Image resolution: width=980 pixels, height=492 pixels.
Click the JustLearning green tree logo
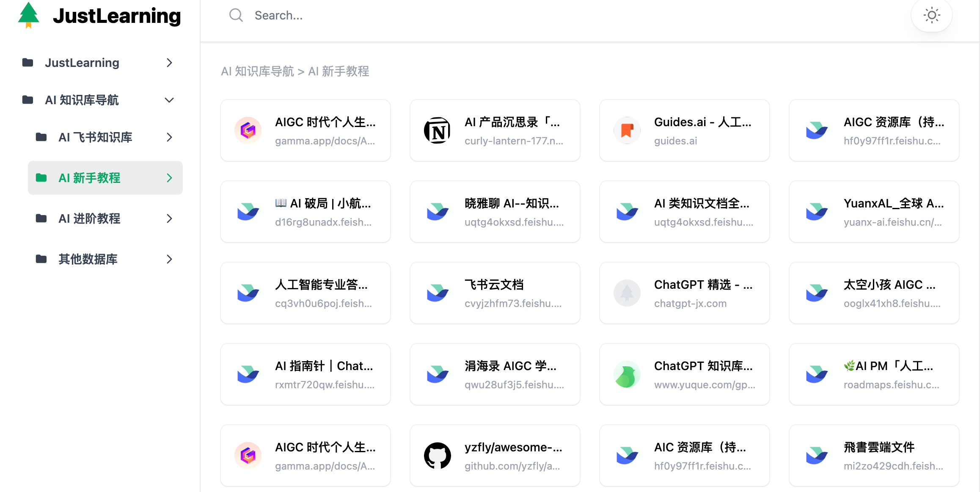pyautogui.click(x=29, y=15)
